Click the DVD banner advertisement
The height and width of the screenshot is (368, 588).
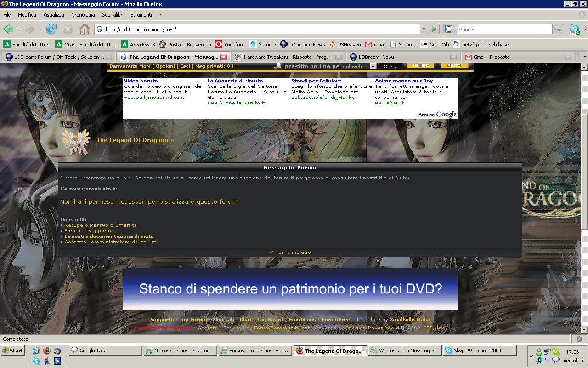point(290,289)
